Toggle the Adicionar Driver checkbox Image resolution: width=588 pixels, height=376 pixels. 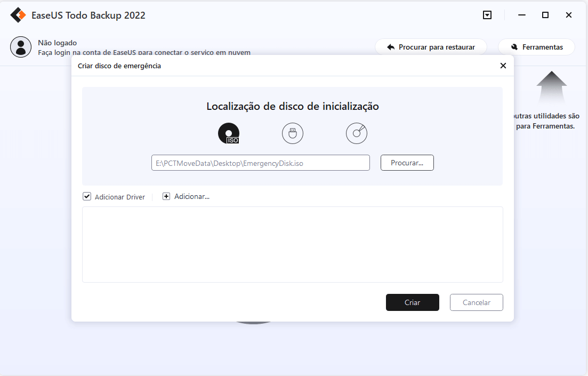click(87, 196)
